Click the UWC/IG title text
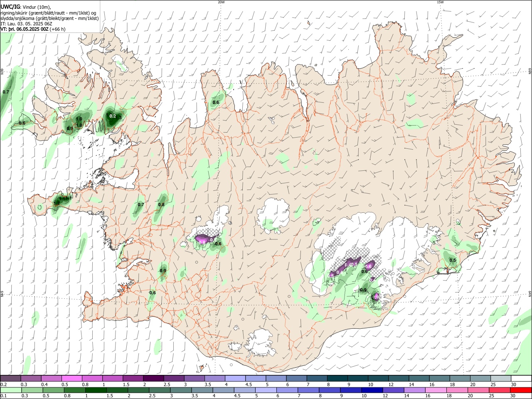 [x=10, y=7]
